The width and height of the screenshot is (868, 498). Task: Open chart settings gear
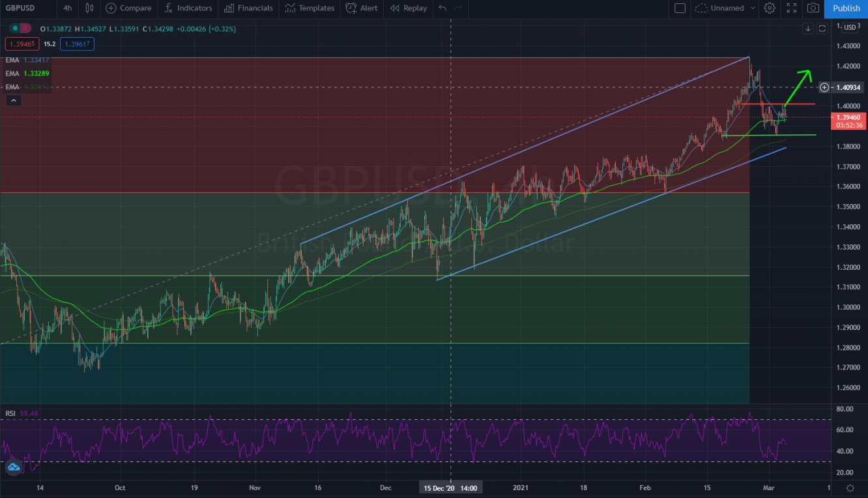coord(770,8)
